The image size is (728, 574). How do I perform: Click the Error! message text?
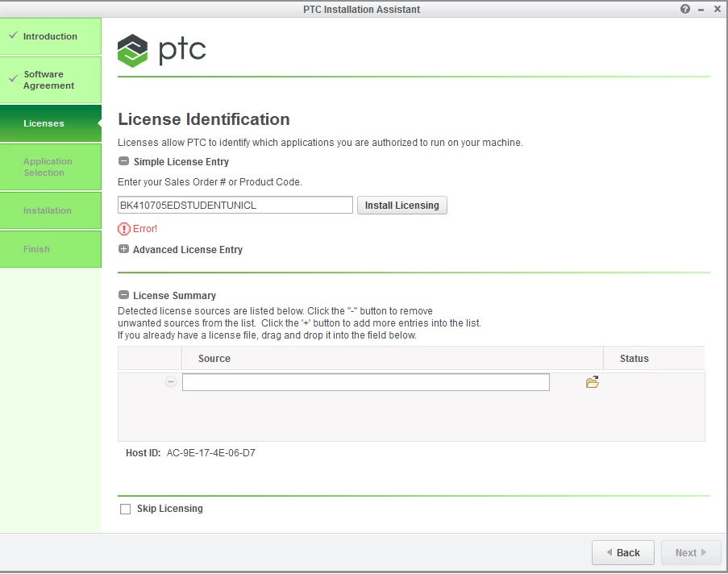click(x=145, y=229)
